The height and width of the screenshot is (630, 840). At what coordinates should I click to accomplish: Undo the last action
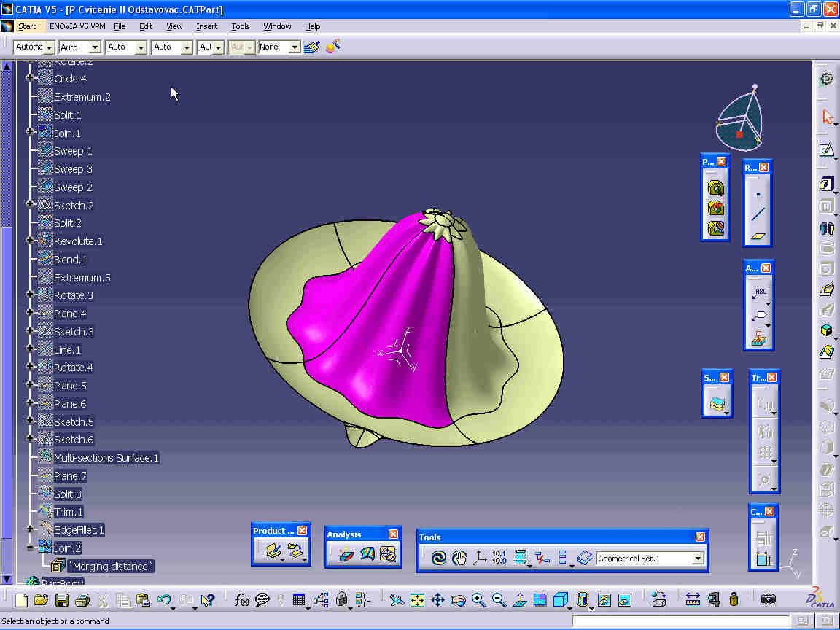pyautogui.click(x=164, y=600)
